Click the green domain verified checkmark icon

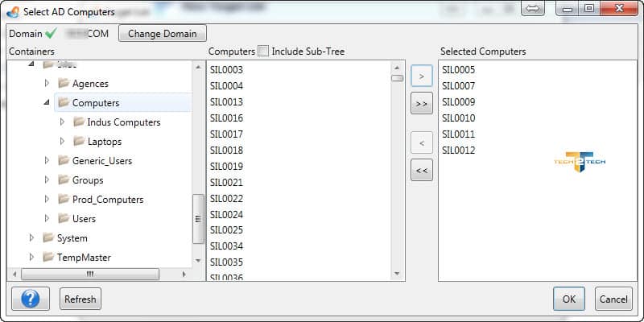(52, 34)
